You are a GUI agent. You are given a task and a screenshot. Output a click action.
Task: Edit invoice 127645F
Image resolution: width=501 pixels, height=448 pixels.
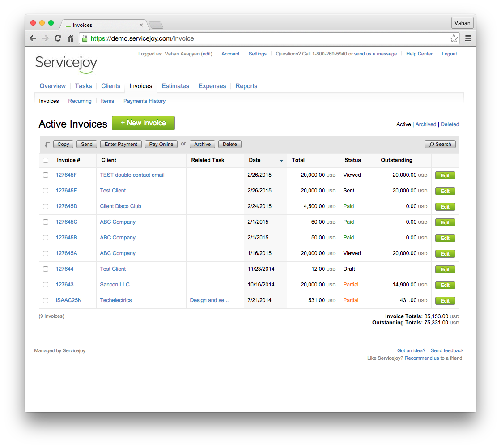pos(445,175)
